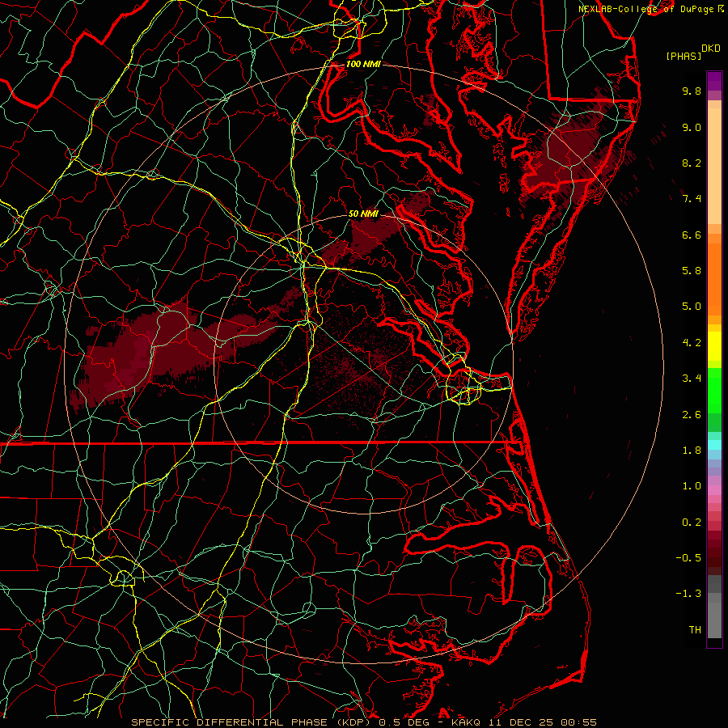Click the 9.0 legend value
The height and width of the screenshot is (728, 728).
[692, 127]
